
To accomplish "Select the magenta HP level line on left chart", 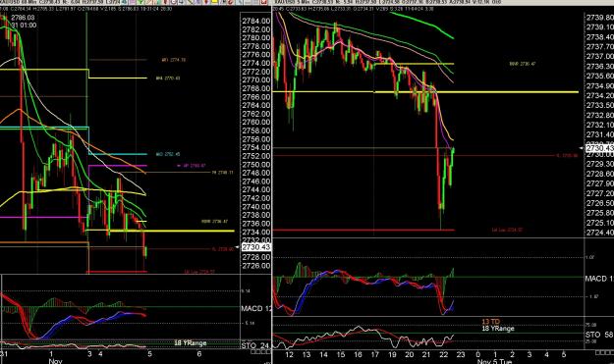I will 118,166.
